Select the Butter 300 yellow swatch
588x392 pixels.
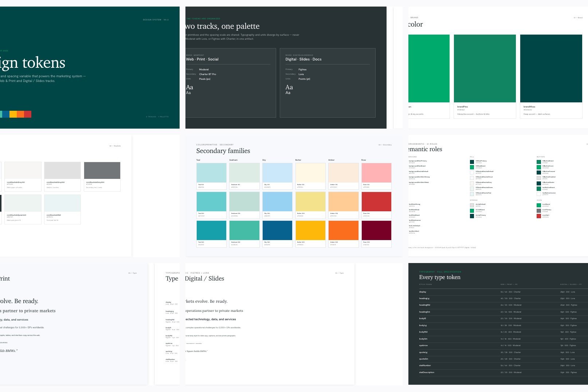tap(310, 230)
